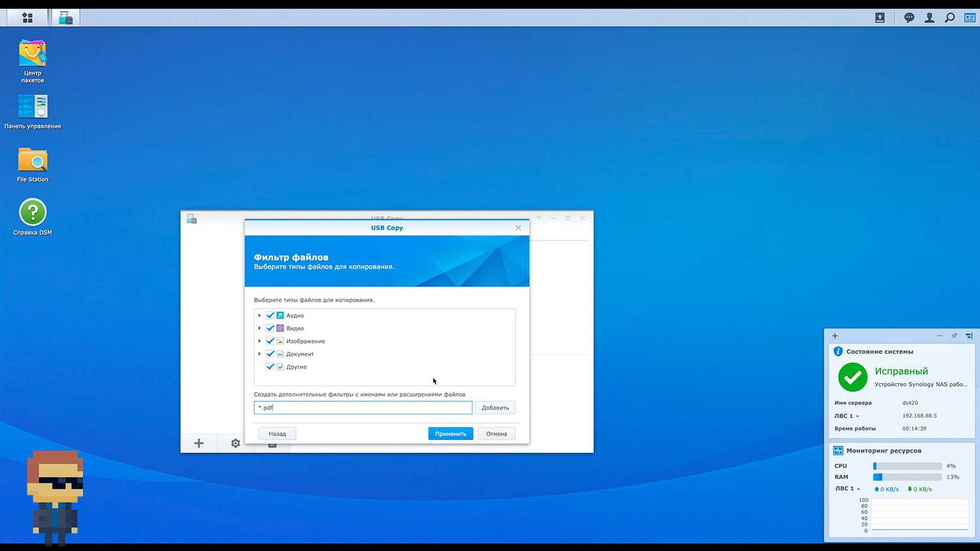Go back with the Назад button
The height and width of the screenshot is (551, 980).
(x=277, y=433)
